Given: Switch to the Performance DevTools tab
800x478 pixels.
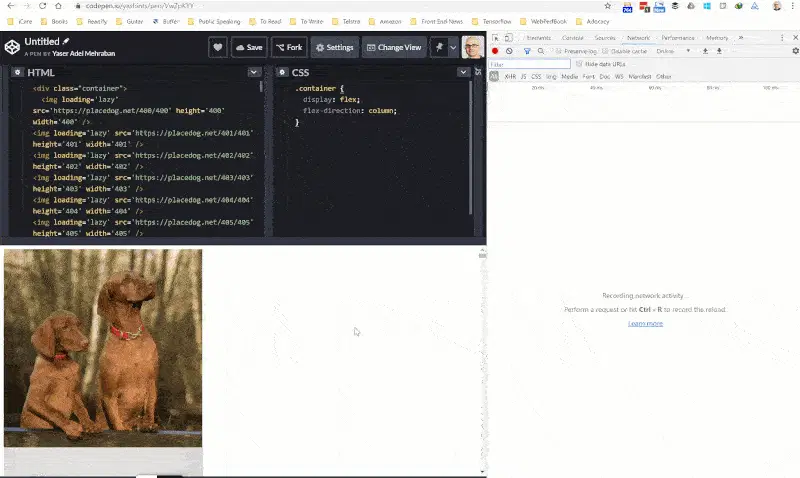Looking at the screenshot, I should pyautogui.click(x=678, y=38).
